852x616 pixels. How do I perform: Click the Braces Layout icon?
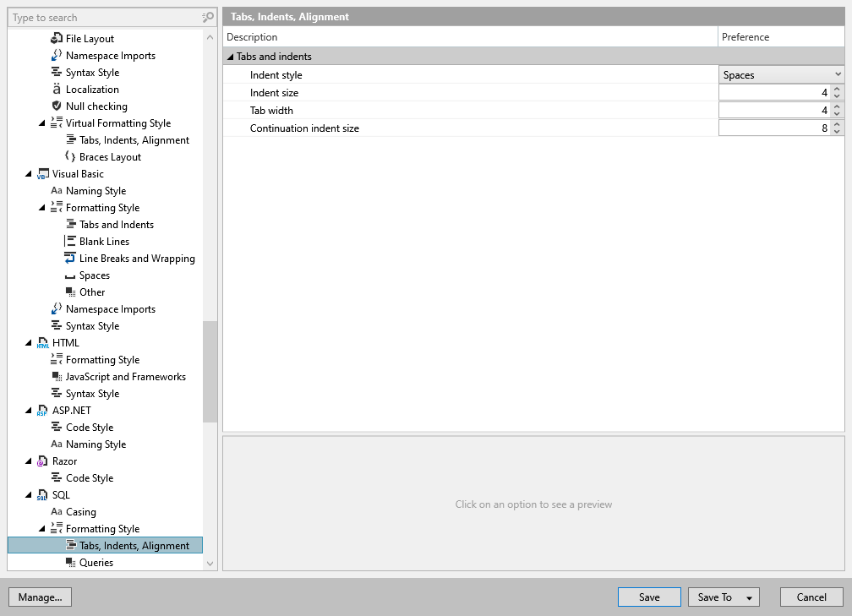coord(71,156)
